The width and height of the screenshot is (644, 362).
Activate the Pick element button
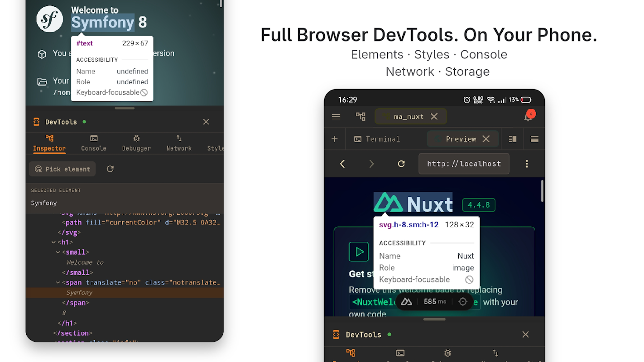(x=62, y=169)
